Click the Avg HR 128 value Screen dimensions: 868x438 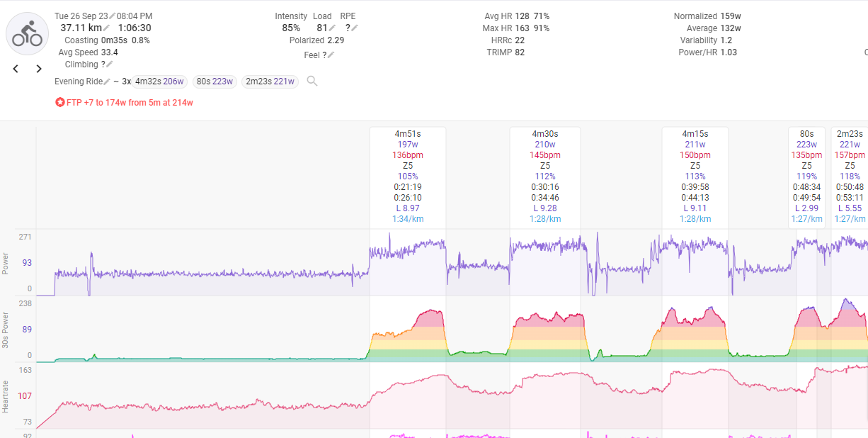[522, 16]
